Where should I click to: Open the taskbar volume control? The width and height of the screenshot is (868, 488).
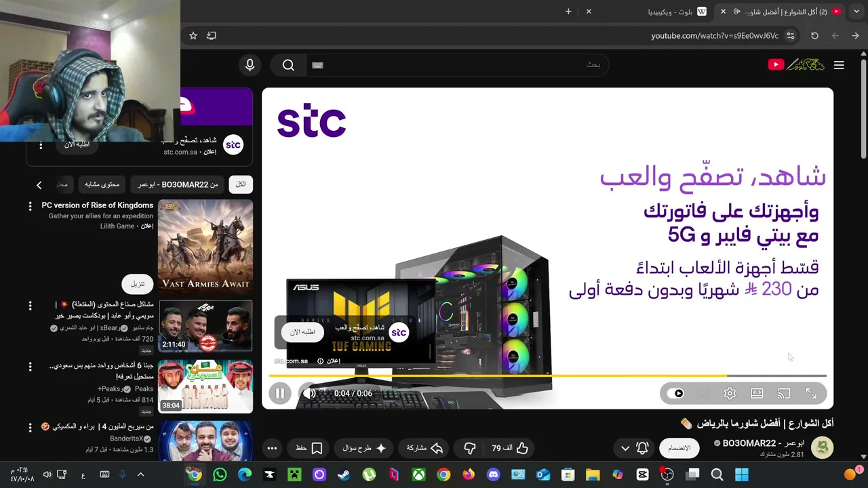[47, 474]
